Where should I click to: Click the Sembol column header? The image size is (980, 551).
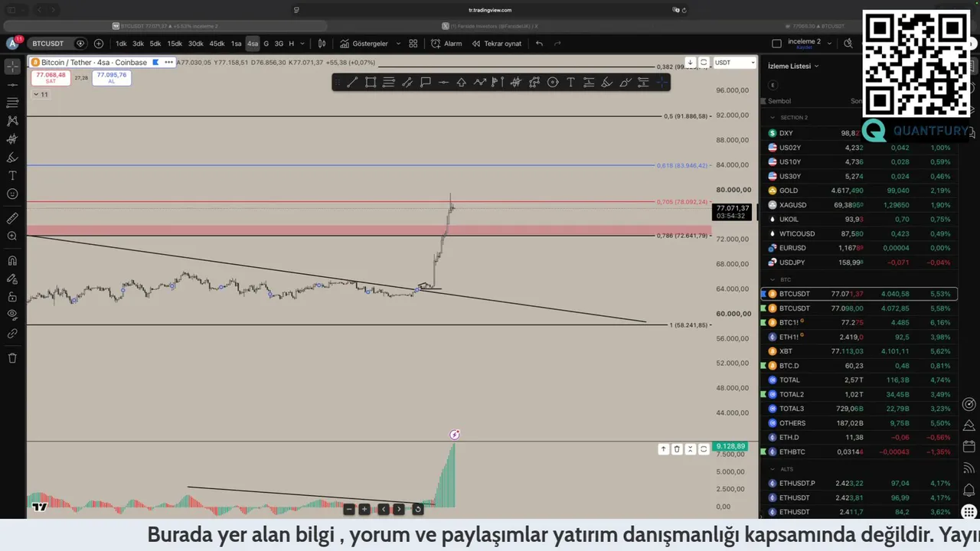coord(779,101)
